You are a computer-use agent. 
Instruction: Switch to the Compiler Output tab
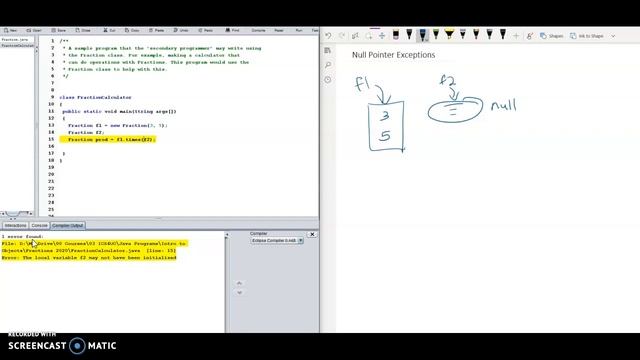(x=68, y=225)
